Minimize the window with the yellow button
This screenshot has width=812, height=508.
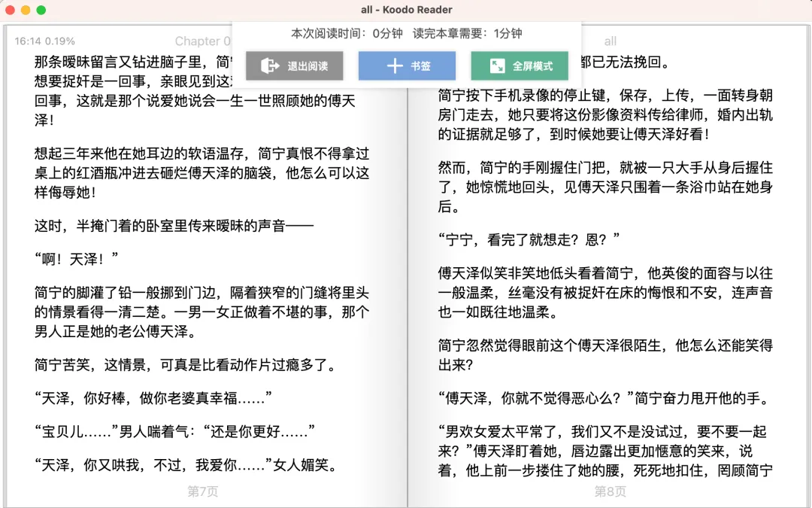[x=26, y=10]
